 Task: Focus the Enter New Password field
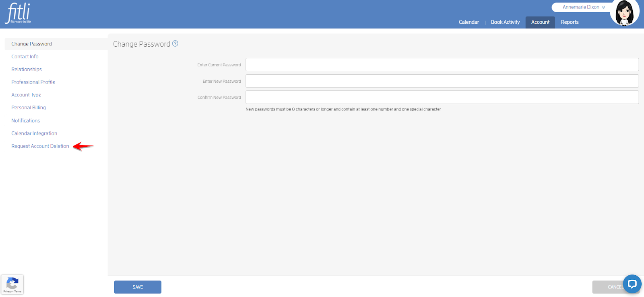point(442,81)
